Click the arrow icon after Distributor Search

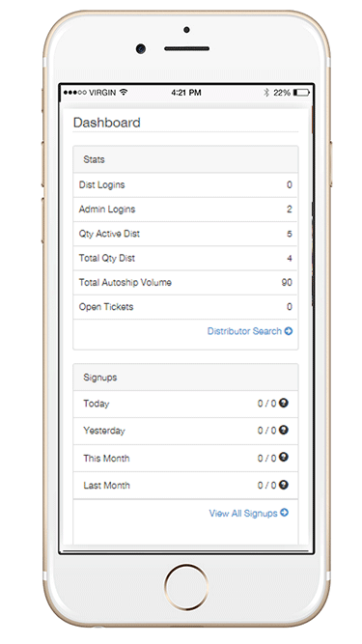pyautogui.click(x=288, y=331)
